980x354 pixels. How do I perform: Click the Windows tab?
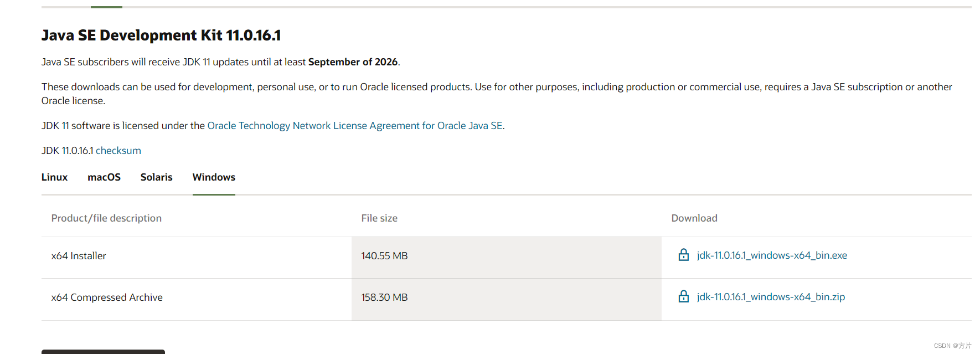click(214, 177)
